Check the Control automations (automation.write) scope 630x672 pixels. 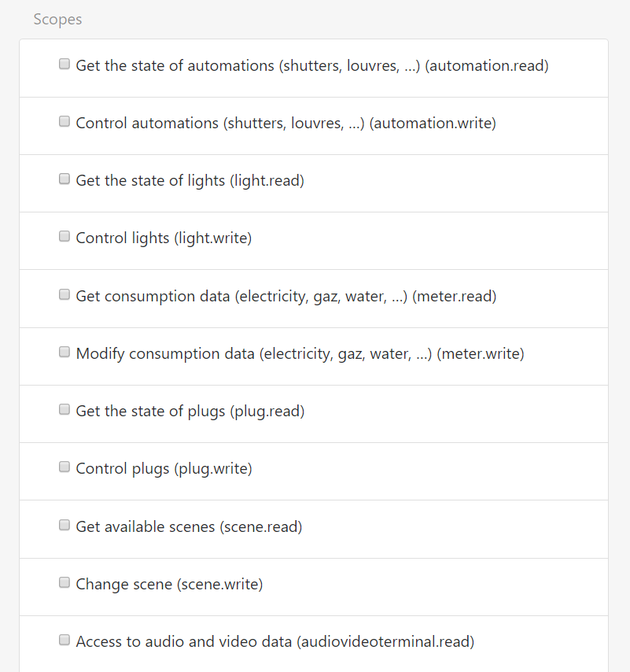64,121
